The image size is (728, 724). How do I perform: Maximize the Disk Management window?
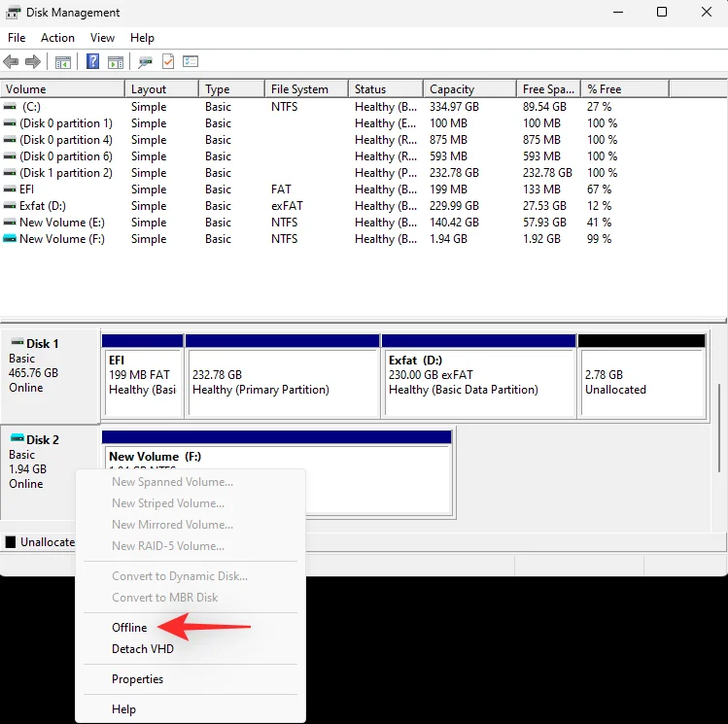[662, 12]
